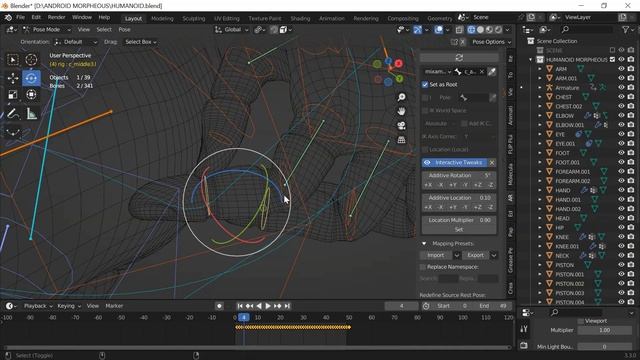Adjust the Multiplier value slider

(604, 330)
